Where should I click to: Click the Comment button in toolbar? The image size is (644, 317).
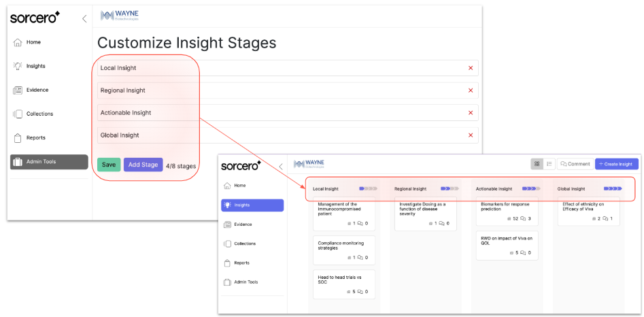click(575, 164)
